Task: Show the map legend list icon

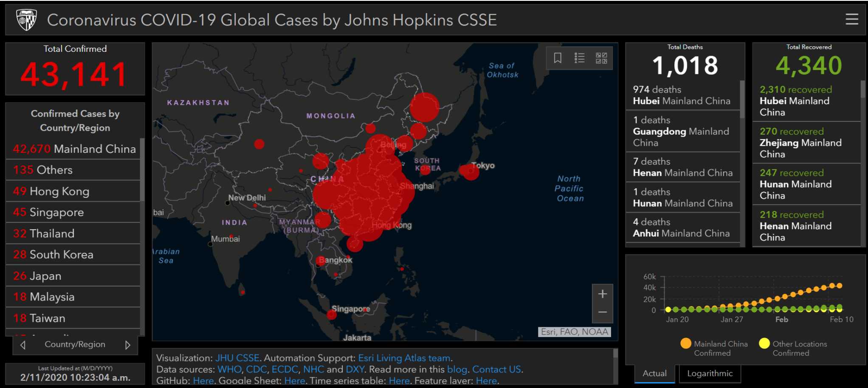Action: coord(579,58)
